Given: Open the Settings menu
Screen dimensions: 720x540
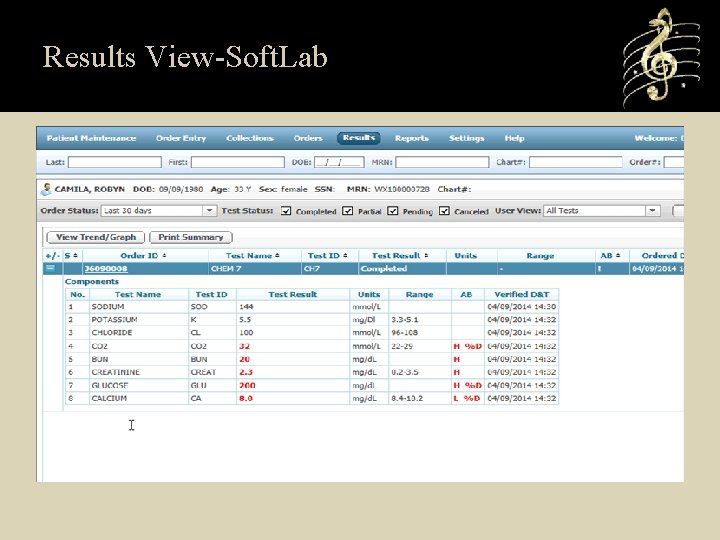Looking at the screenshot, I should [x=467, y=138].
